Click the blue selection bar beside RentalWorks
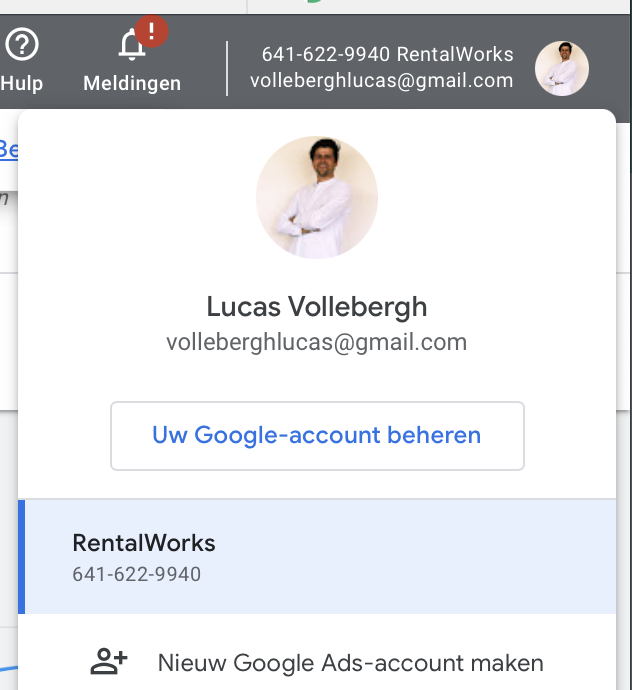632x690 pixels. point(21,557)
